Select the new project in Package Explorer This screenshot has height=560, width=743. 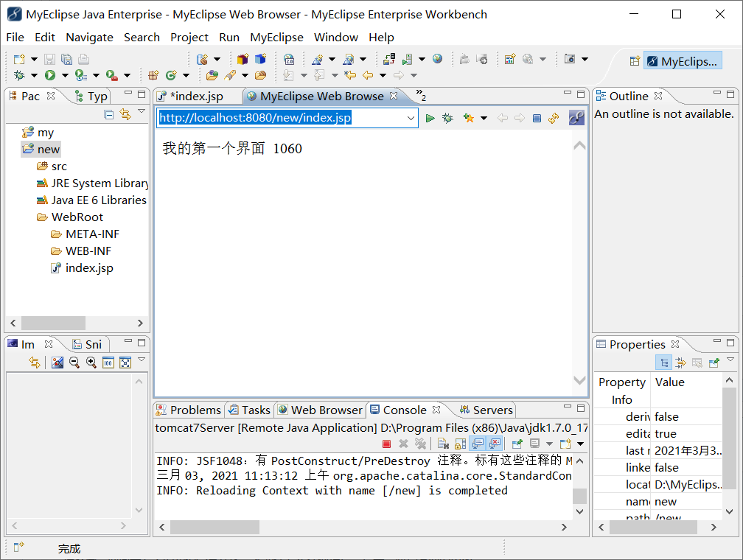[x=41, y=150]
